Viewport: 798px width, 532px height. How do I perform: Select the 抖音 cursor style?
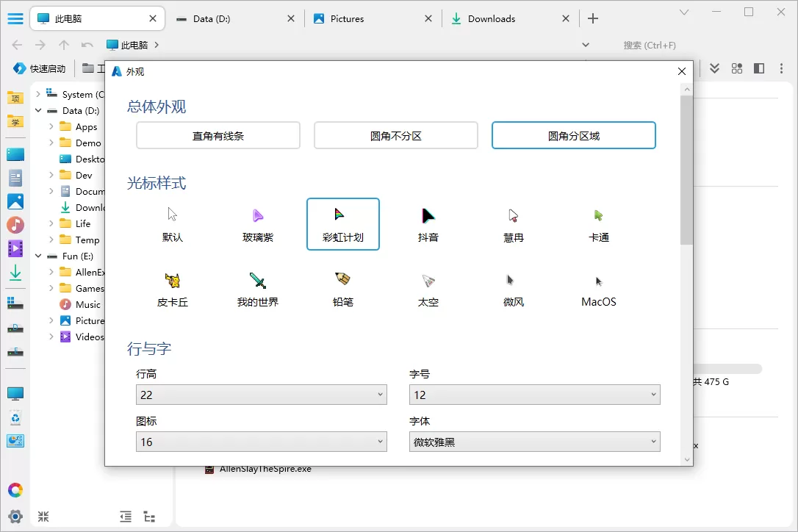coord(428,223)
